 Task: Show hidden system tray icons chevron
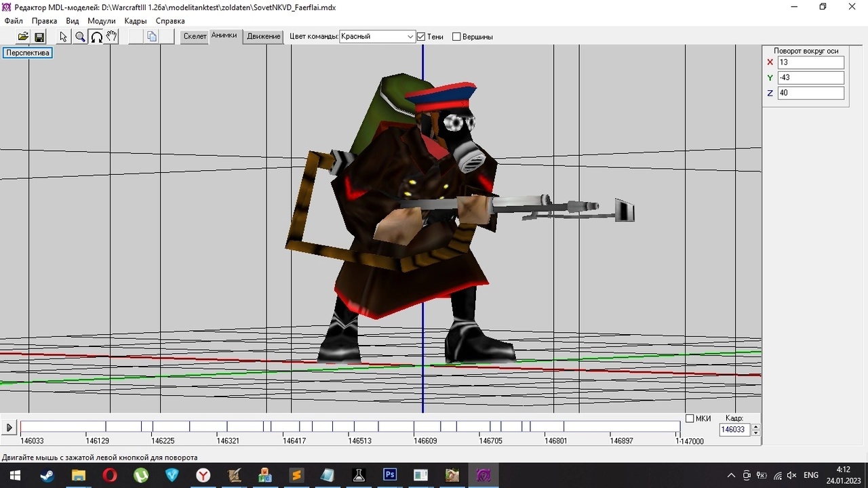coord(731,475)
